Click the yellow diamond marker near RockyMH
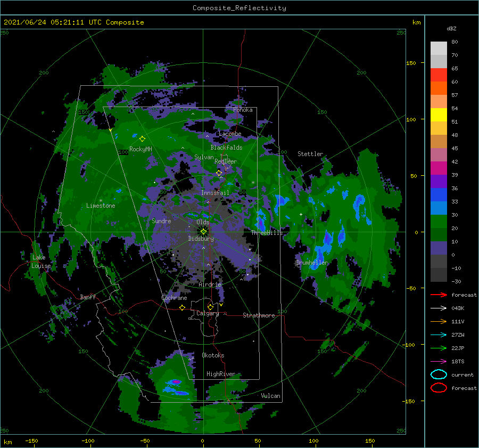Viewport: 479px width, 448px height. coord(142,139)
